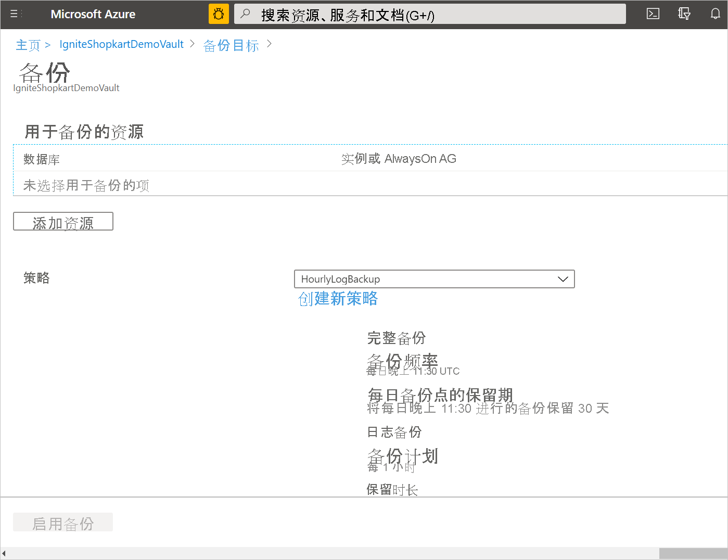Click the 未选择用于备份的项 text

coord(86,185)
